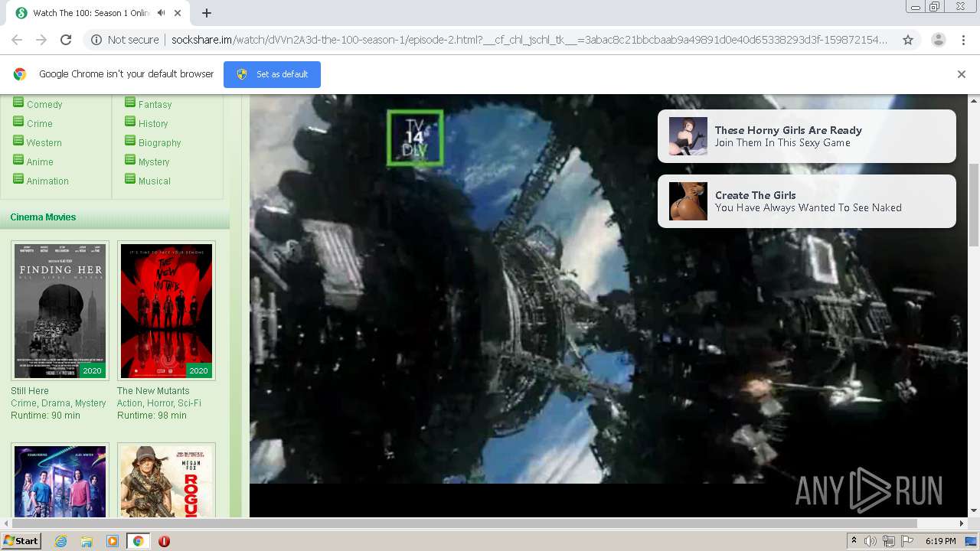Go back to the previous page

pos(17,40)
